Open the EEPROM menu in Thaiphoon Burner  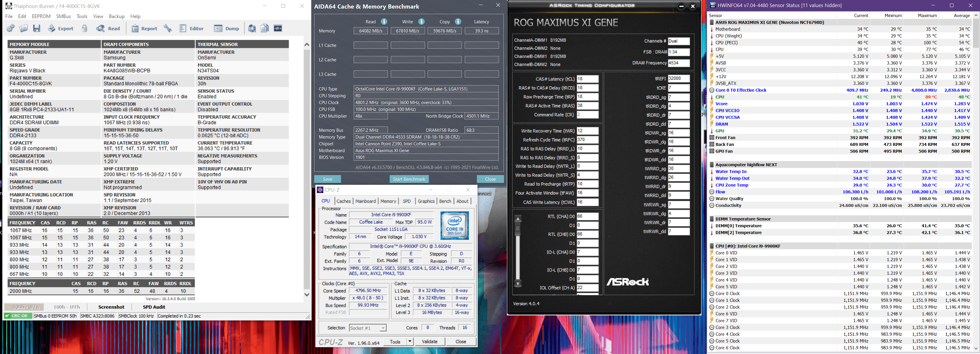click(41, 17)
